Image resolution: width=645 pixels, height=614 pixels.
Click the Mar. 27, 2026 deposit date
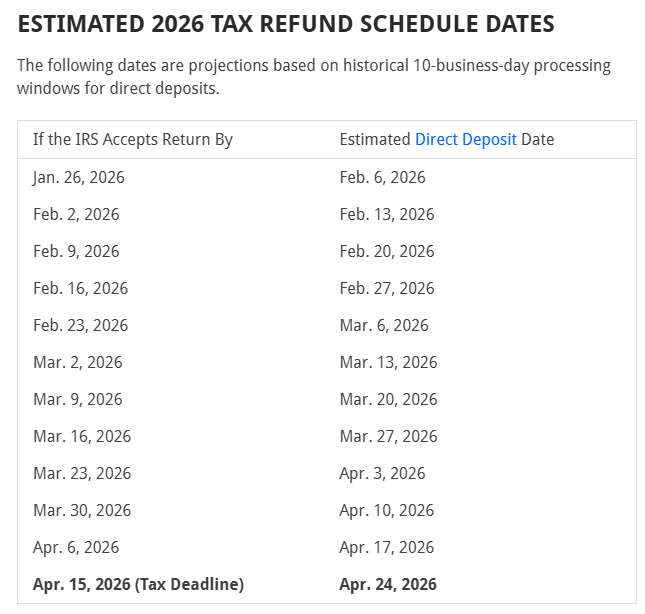point(388,436)
